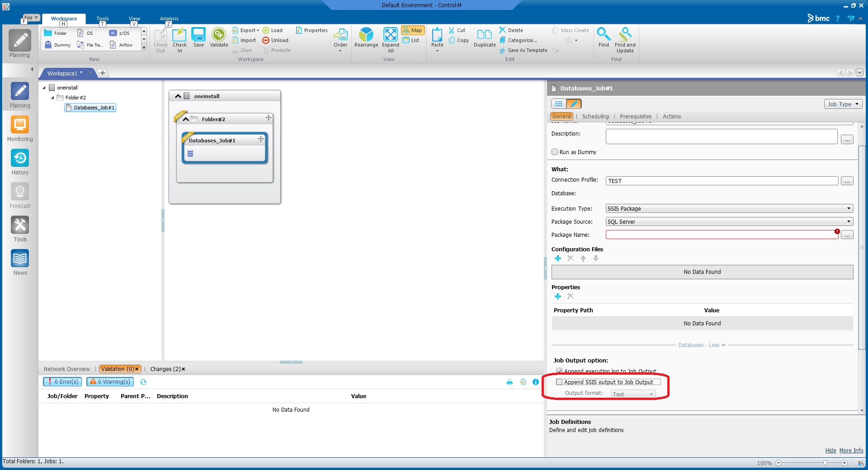
Task: Toggle the 0 Warning(s) filter
Action: tap(110, 382)
